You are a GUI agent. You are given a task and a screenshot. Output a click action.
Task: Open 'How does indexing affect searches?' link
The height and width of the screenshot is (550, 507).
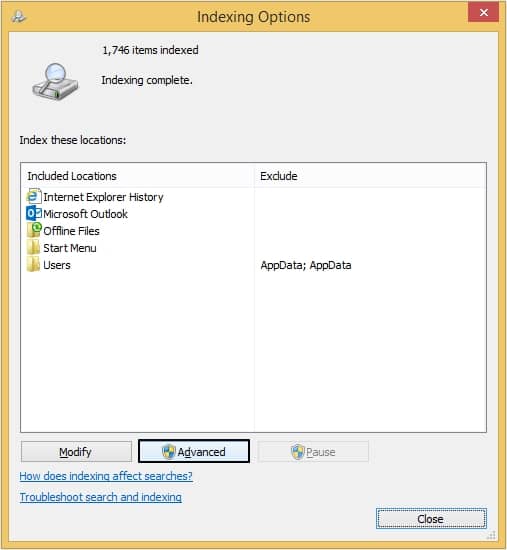106,476
